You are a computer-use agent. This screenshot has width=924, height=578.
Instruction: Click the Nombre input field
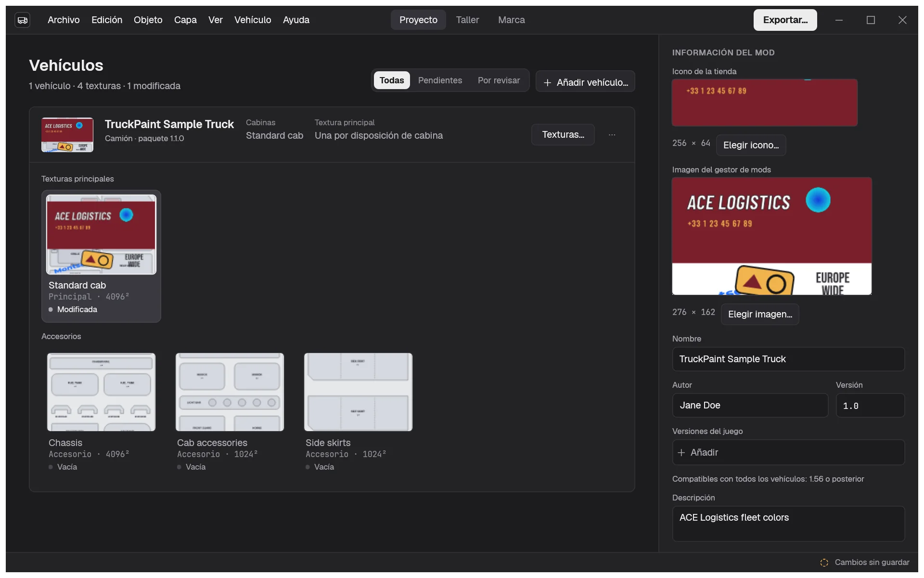click(x=788, y=359)
